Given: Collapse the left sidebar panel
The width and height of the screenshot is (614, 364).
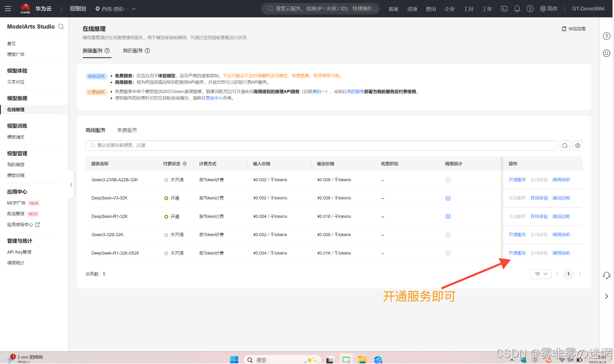Looking at the screenshot, I should coord(71,185).
